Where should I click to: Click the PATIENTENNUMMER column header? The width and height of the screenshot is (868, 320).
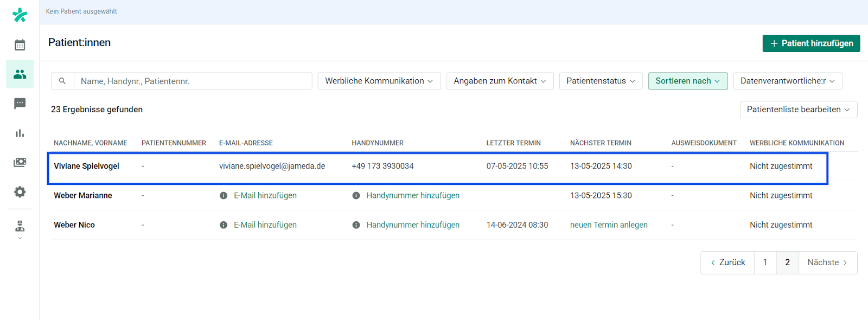coord(174,143)
